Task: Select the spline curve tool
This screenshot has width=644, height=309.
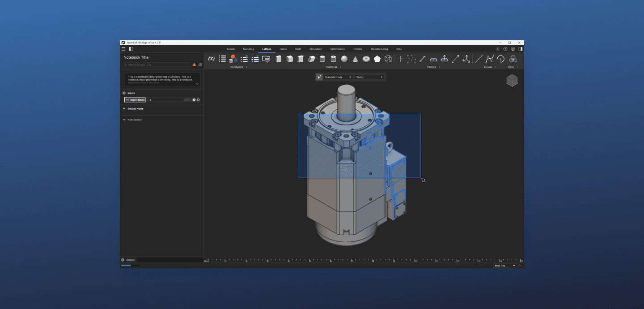Action: [x=490, y=59]
